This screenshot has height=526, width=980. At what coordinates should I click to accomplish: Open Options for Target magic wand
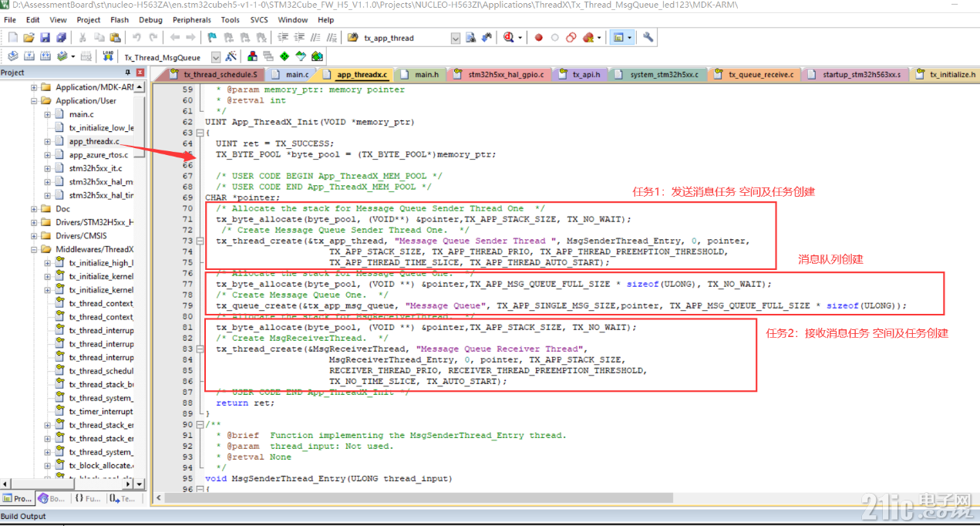point(231,56)
